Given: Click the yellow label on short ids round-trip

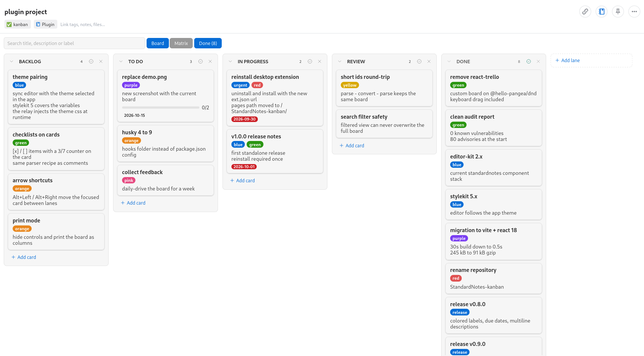Looking at the screenshot, I should 350,85.
